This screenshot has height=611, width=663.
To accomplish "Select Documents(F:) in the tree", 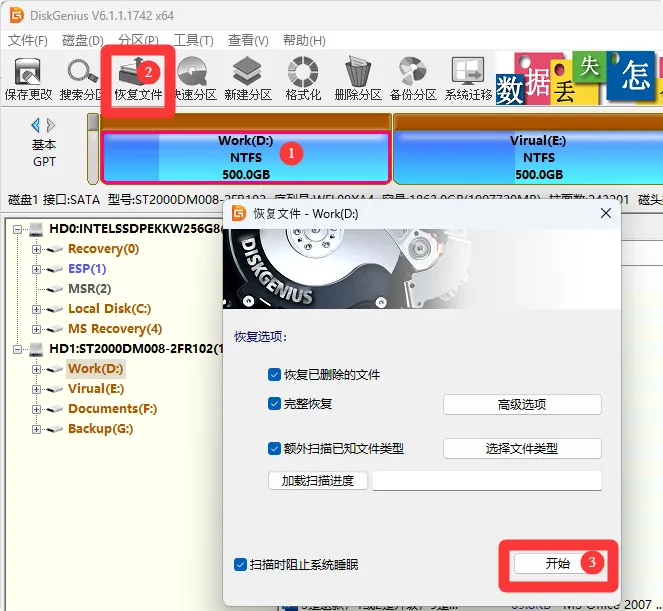I will click(x=112, y=408).
